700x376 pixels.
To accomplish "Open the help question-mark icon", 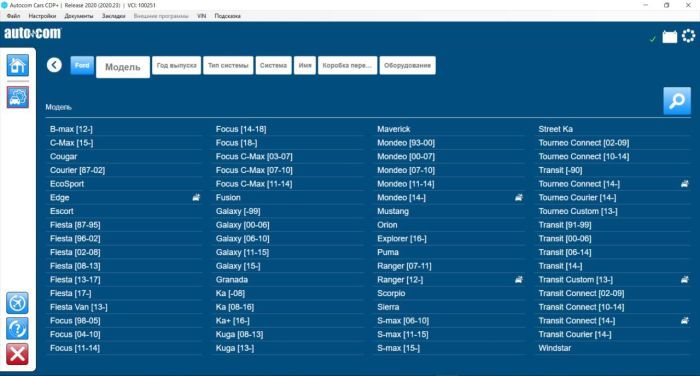I will coord(17,329).
